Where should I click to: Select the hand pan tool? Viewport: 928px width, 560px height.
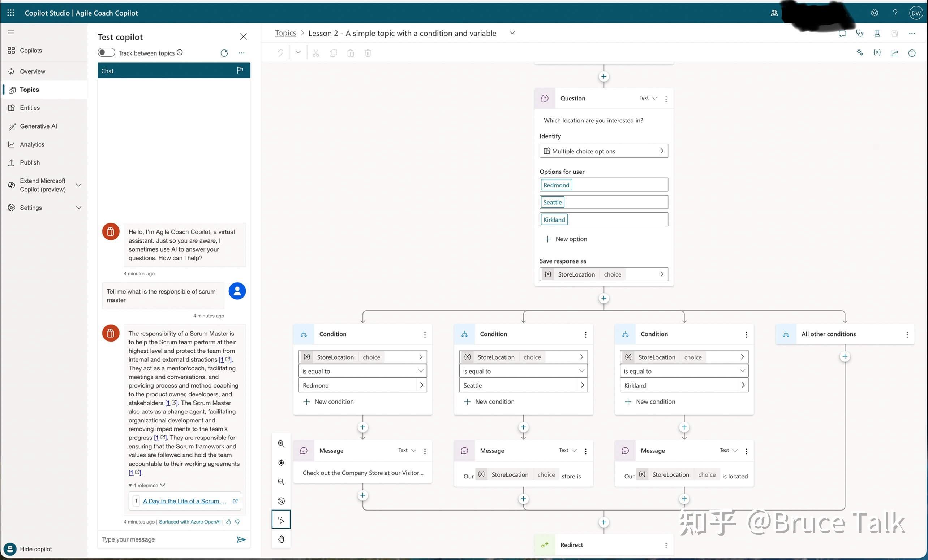coord(281,539)
